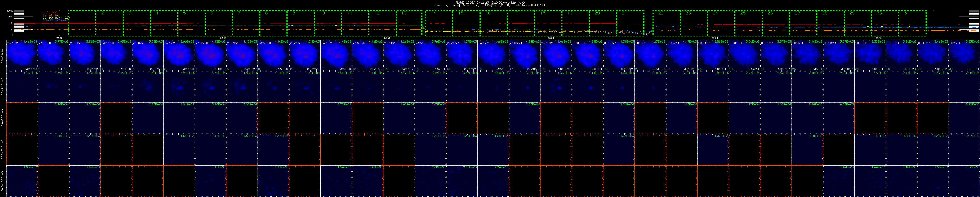The image size is (980, 197).
Task: Select interval 18 box in the lightcurve
Action: coord(548,23)
